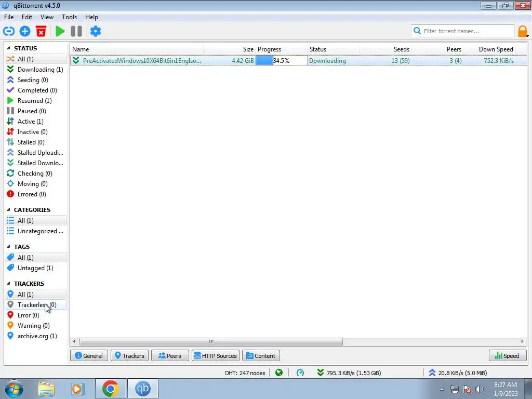Click the 34.5% progress bar
This screenshot has height=399, width=532.
pyautogui.click(x=281, y=61)
